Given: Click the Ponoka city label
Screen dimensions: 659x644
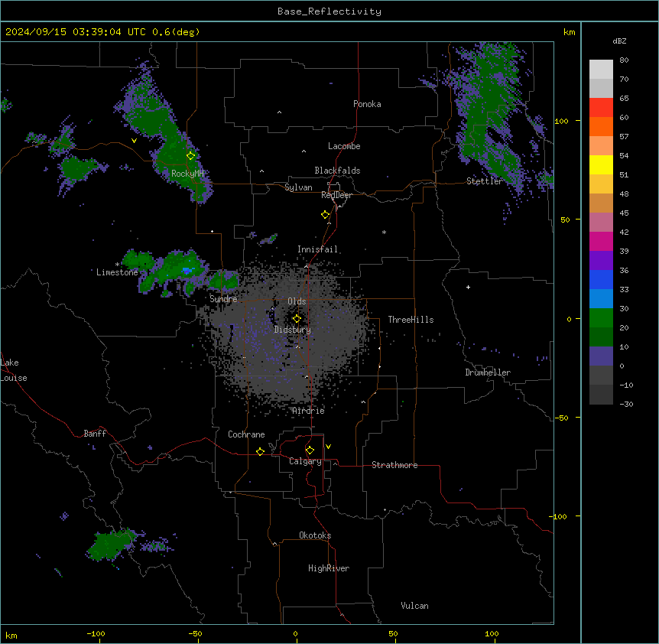Looking at the screenshot, I should [367, 104].
